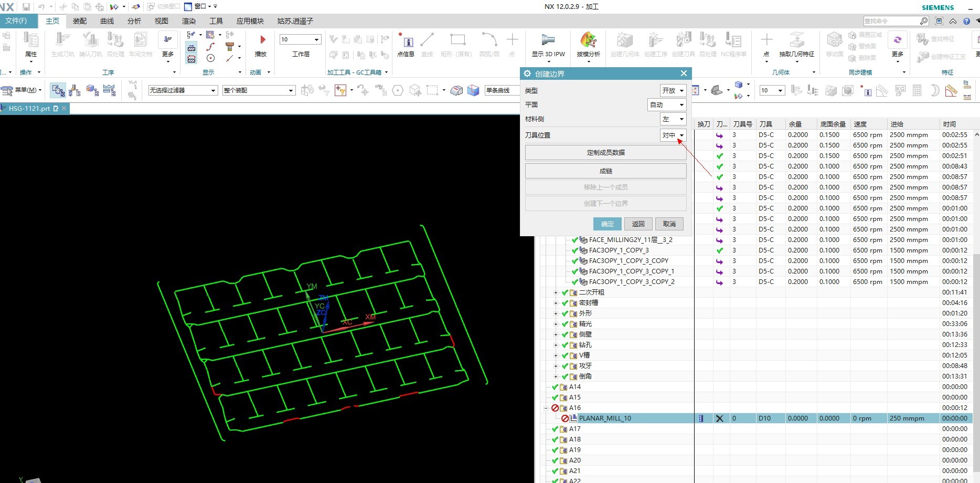Click 确定 in the 创建边界 dialog
Screen dimensions: 980x483
click(608, 224)
